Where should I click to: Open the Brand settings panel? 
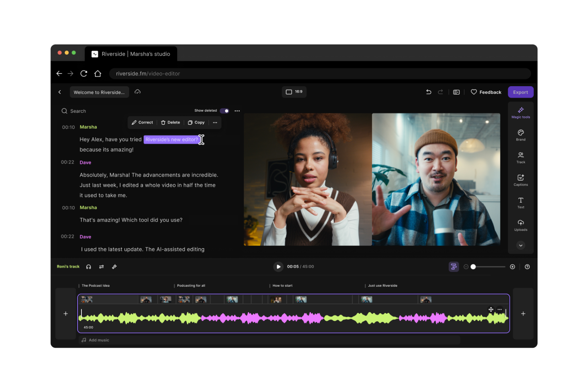pos(520,135)
